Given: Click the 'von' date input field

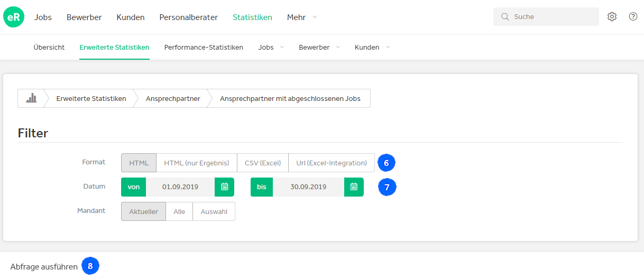Looking at the screenshot, I should click(x=180, y=187).
